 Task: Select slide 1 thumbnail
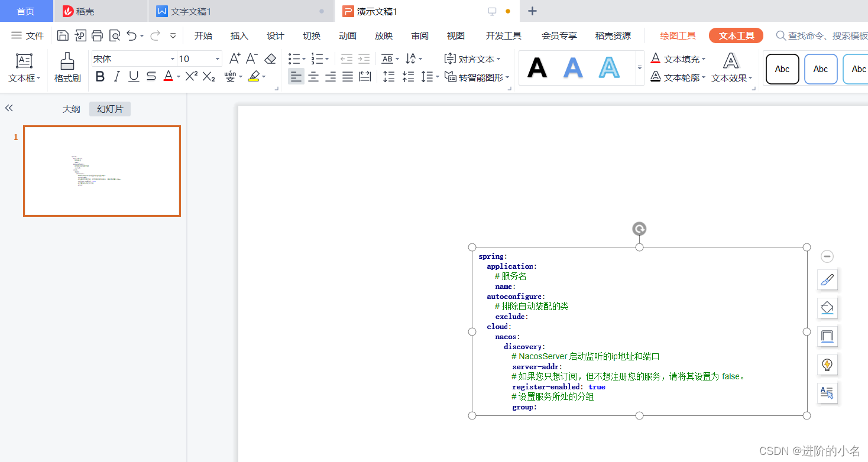102,171
